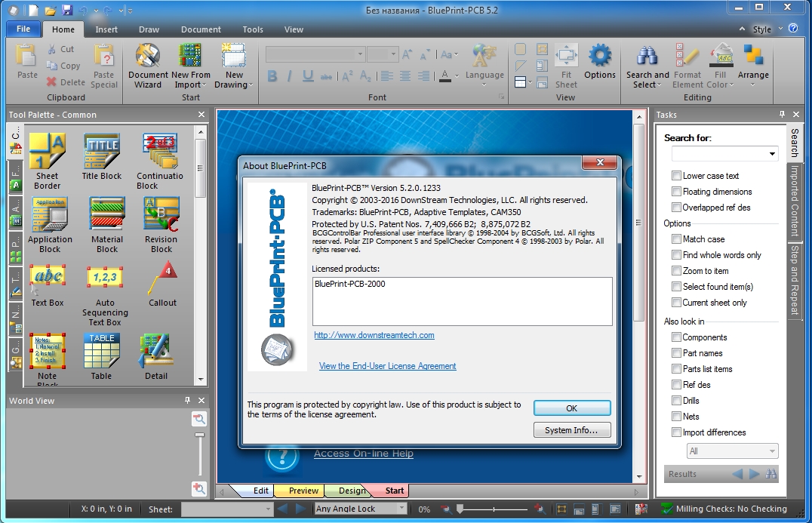The height and width of the screenshot is (523, 812).
Task: Switch to the Draw ribbon tab
Action: coord(149,29)
